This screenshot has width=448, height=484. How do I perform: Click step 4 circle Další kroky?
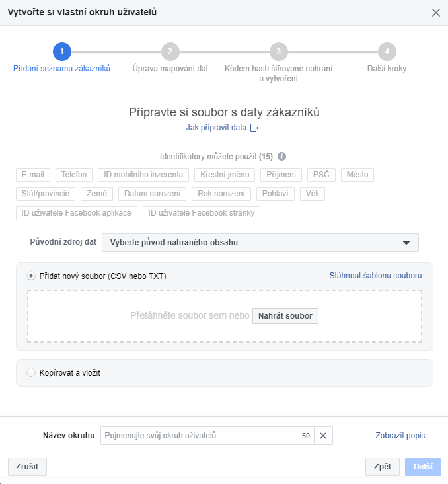click(x=387, y=52)
